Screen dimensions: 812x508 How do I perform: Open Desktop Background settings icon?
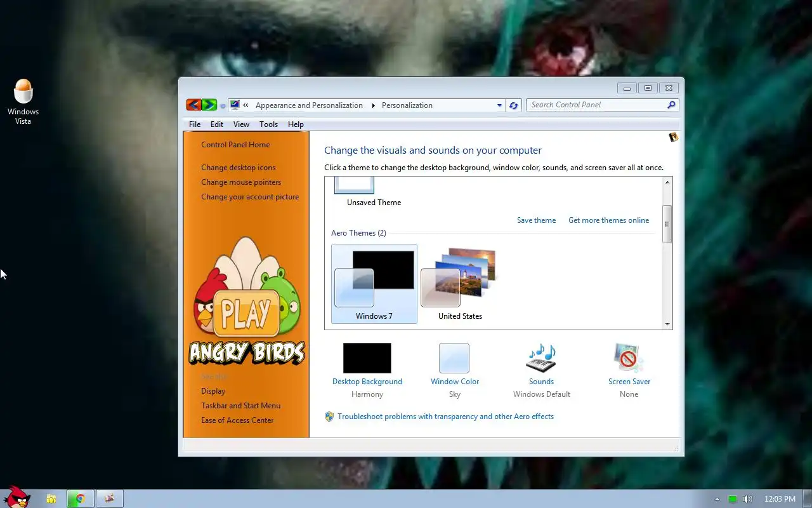[367, 358]
